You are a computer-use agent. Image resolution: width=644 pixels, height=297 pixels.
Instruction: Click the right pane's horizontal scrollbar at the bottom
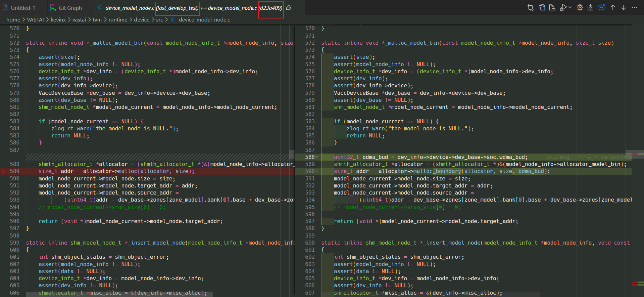click(430, 294)
